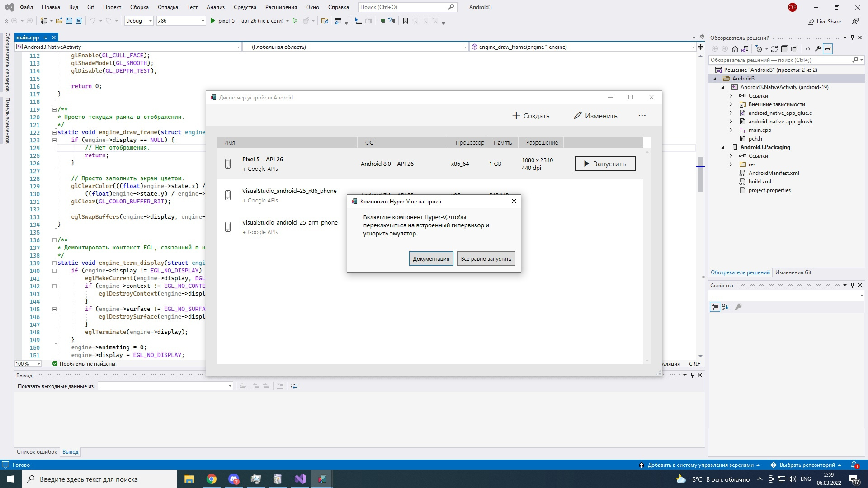Switch to Список ошибок tab
This screenshot has height=488, width=868.
[x=37, y=452]
